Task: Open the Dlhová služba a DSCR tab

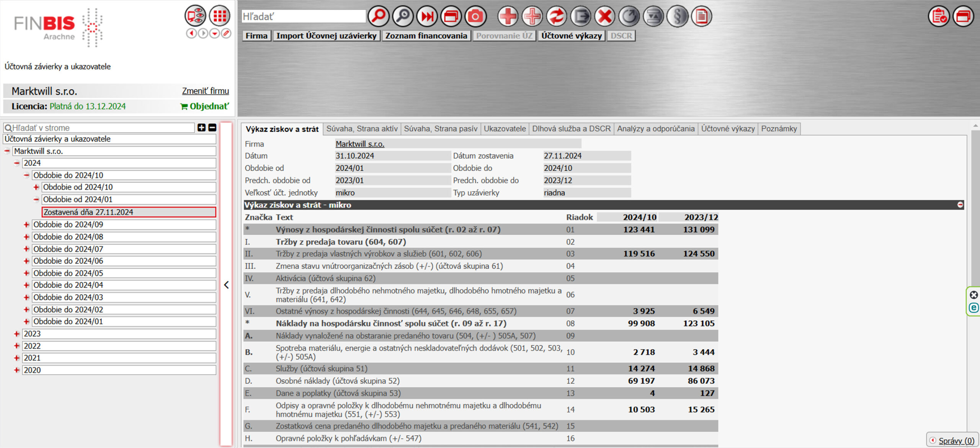Action: 571,129
